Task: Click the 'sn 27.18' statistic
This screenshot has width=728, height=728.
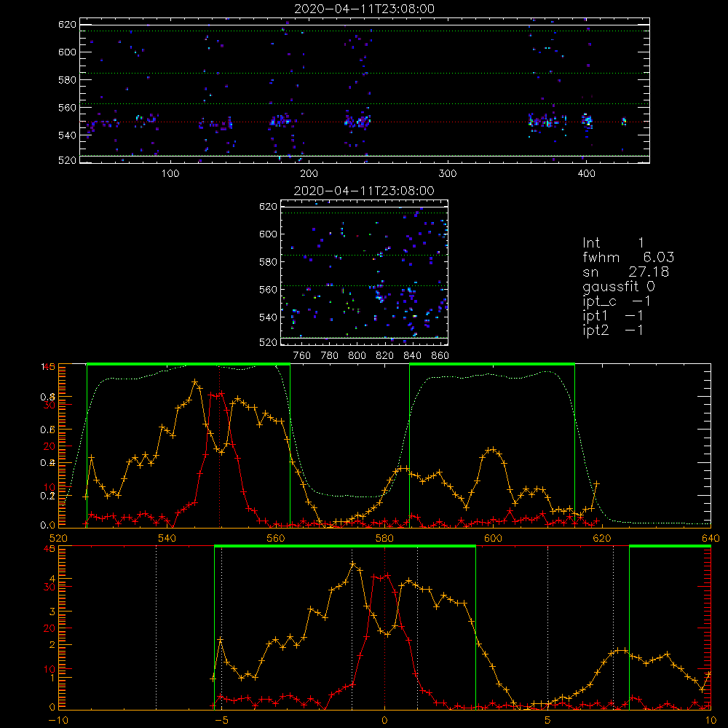Action: (x=626, y=272)
